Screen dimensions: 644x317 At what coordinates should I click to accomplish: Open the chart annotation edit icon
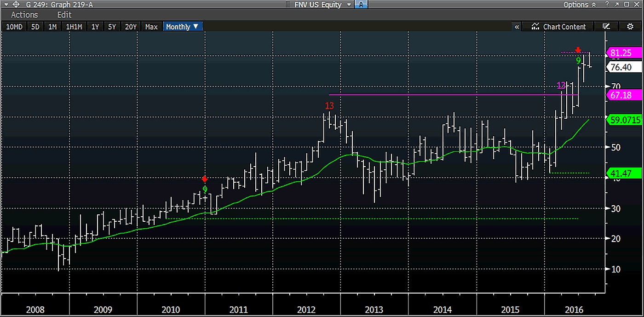[606, 27]
